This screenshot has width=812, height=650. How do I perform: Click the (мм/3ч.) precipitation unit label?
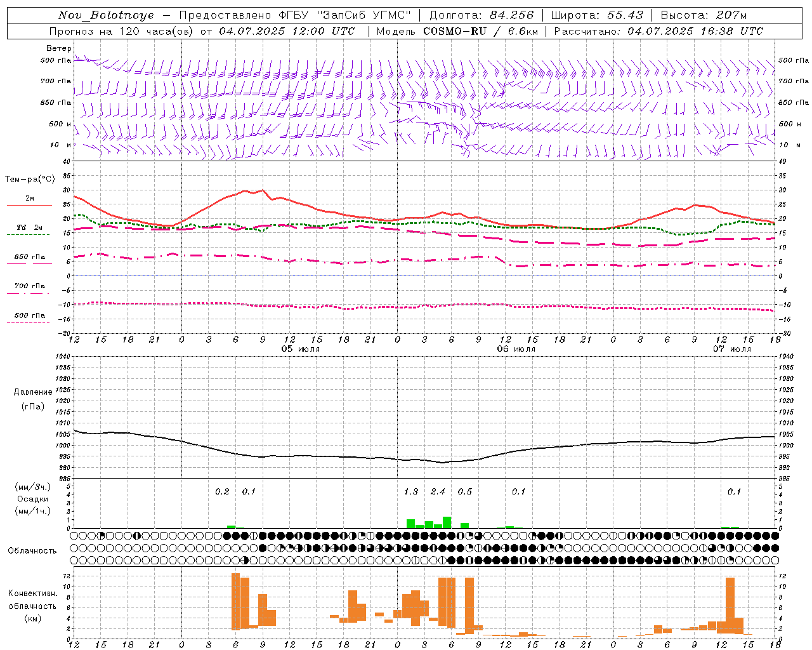pos(32,487)
